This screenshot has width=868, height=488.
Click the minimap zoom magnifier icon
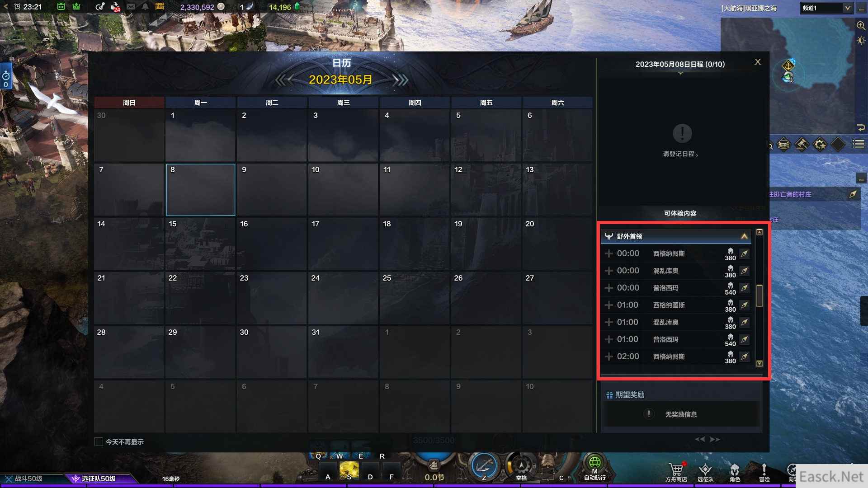coord(861,25)
